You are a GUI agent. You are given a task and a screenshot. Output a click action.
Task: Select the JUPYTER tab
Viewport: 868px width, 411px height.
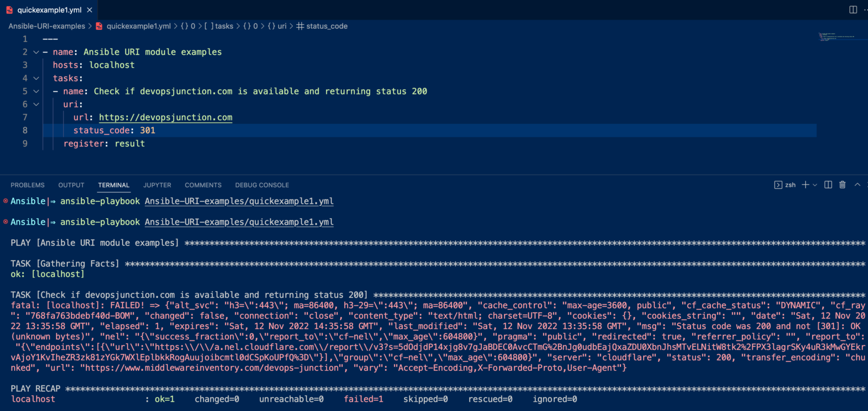tap(157, 185)
